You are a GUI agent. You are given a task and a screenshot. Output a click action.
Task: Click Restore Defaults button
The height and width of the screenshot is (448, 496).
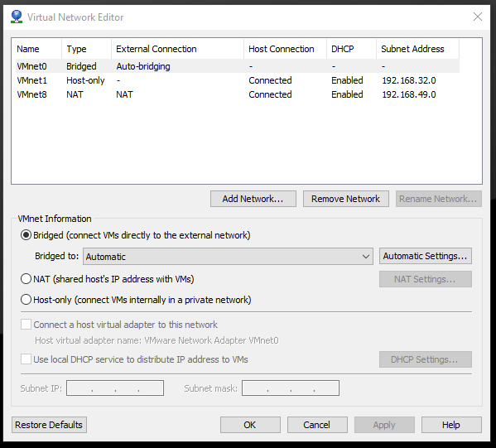[x=49, y=425]
